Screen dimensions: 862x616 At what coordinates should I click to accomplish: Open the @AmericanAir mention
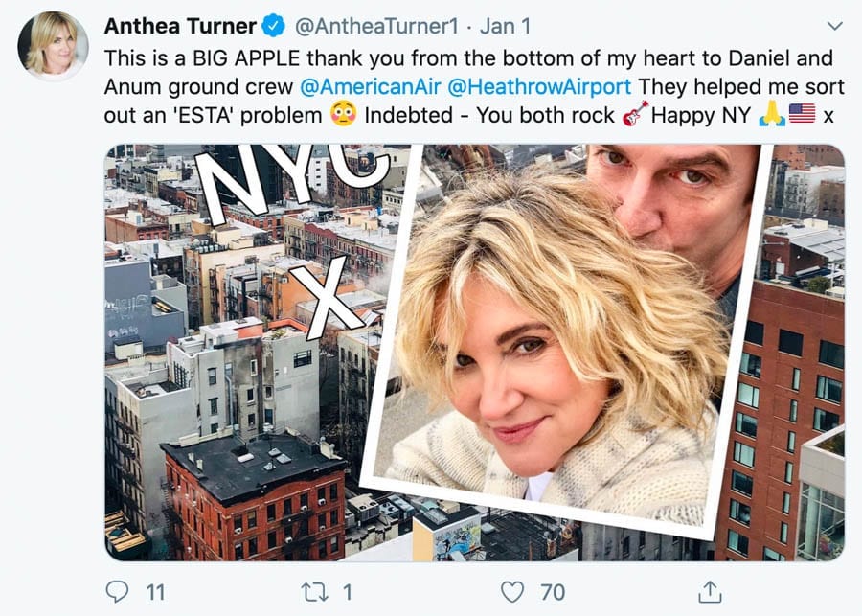[370, 86]
